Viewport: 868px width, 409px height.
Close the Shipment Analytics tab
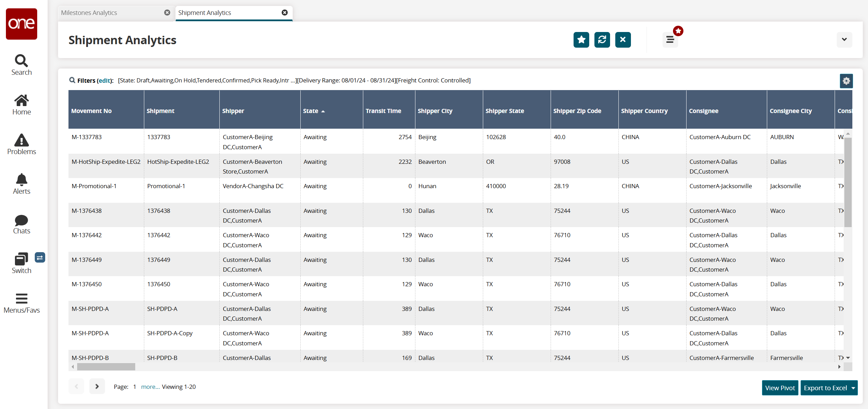click(285, 13)
